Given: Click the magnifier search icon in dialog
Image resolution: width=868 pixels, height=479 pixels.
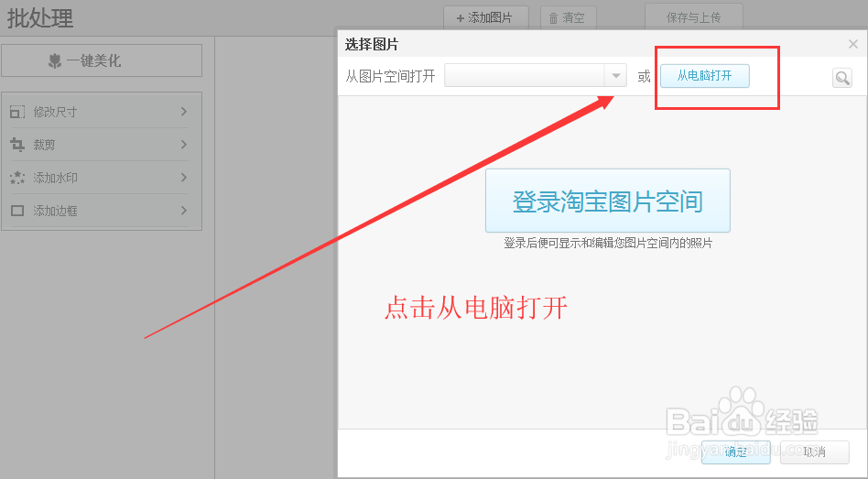Looking at the screenshot, I should pyautogui.click(x=842, y=78).
